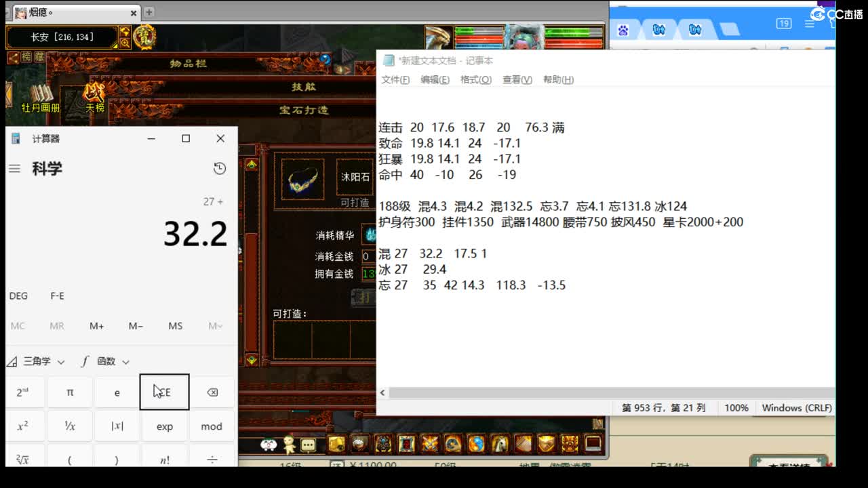Click the 消耗金钱 value field
The height and width of the screenshot is (488, 868).
coord(368,257)
